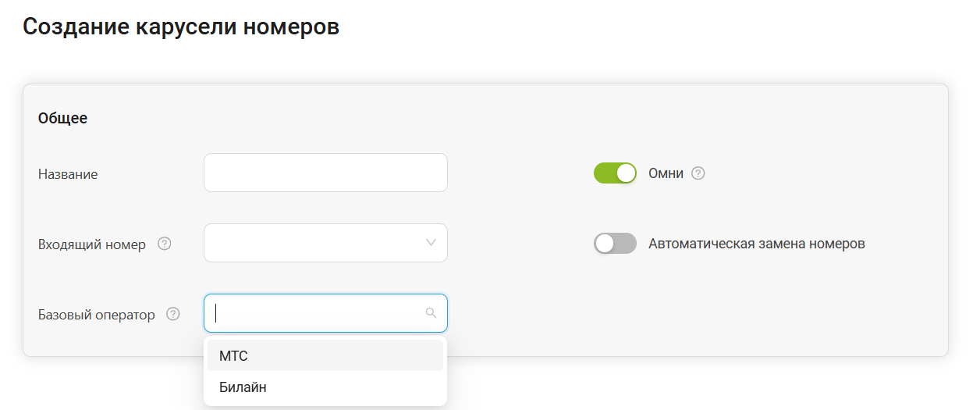Enable Автоматическая замена номеров switch
This screenshot has height=410, width=980.
pos(615,244)
